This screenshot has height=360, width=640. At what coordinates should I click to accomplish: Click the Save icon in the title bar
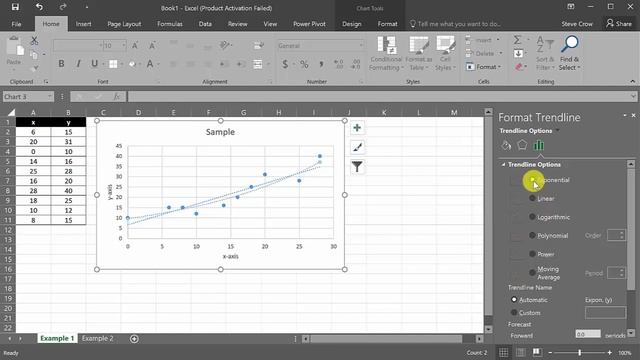(x=15, y=7)
